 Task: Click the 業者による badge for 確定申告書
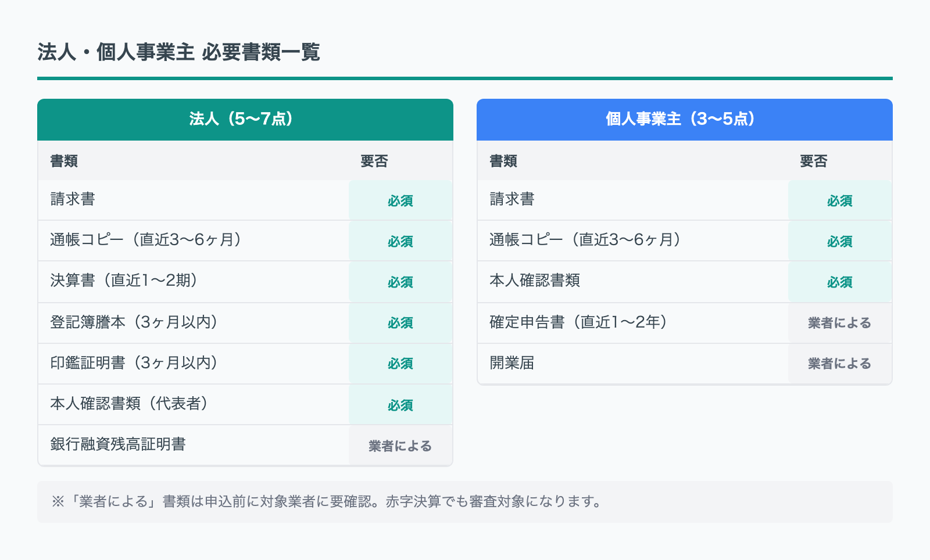point(839,323)
